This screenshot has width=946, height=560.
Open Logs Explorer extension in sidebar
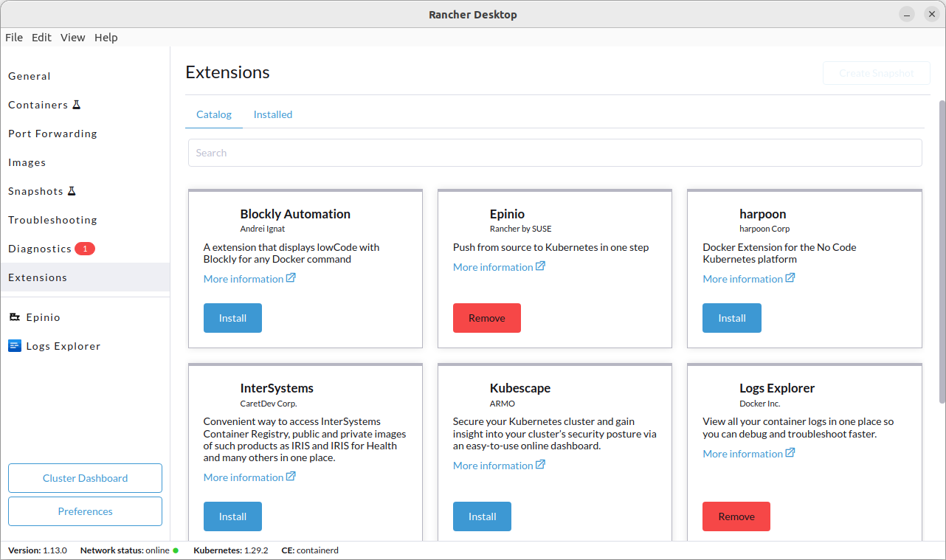coord(85,346)
